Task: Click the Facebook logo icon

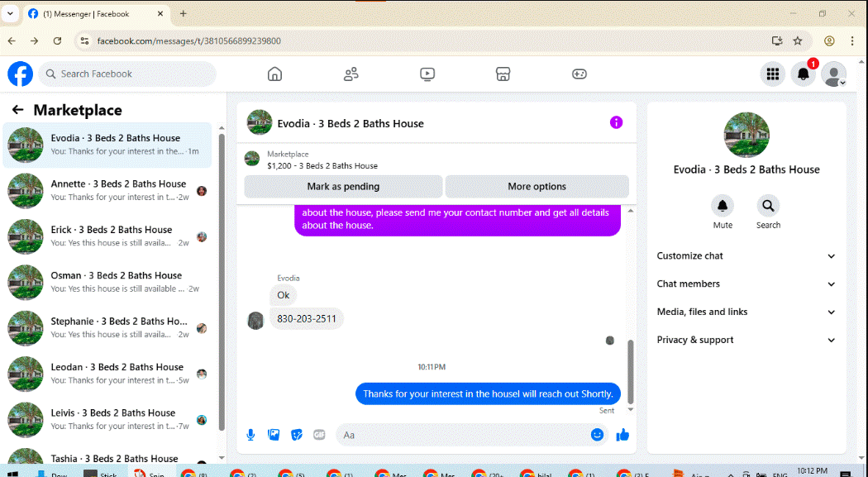Action: click(x=20, y=74)
